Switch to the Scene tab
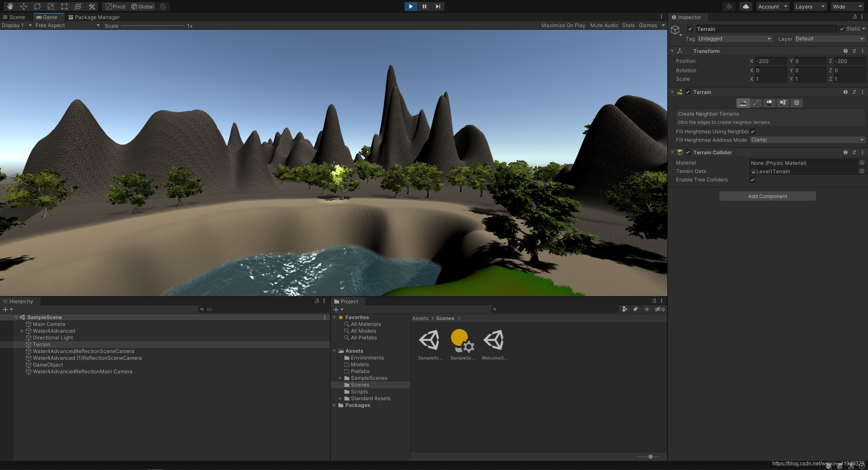The height and width of the screenshot is (470, 868). tap(14, 17)
